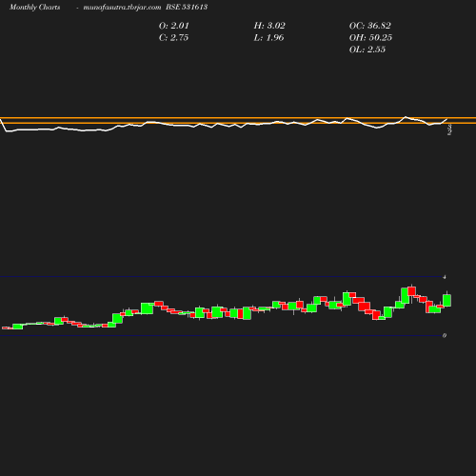Select the low value 'L: 1.96'
The height and width of the screenshot is (476, 476).
[268, 37]
